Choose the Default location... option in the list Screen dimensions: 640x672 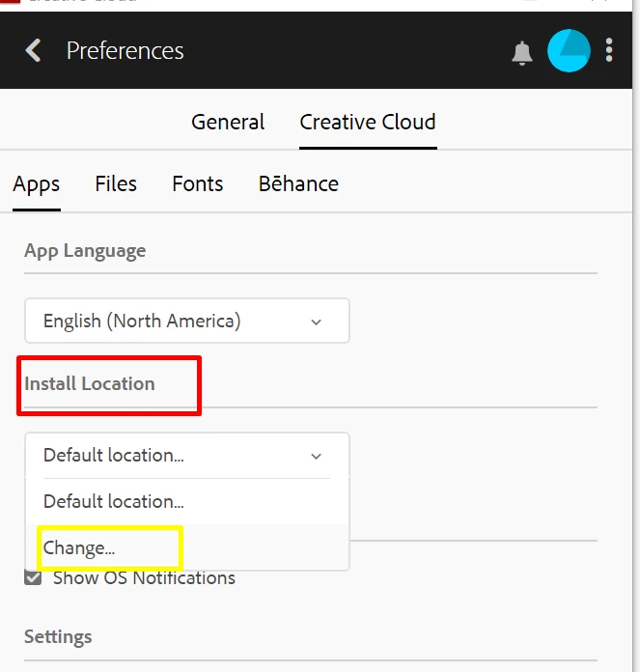tap(187, 501)
